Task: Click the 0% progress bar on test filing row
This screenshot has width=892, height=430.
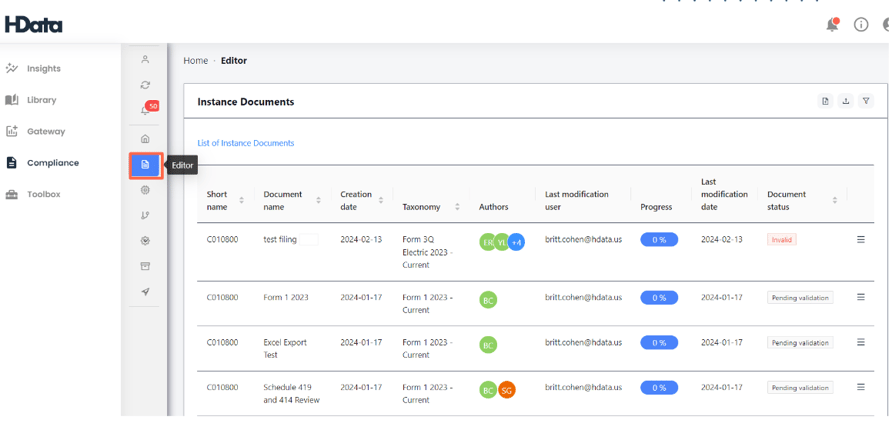Action: (659, 239)
